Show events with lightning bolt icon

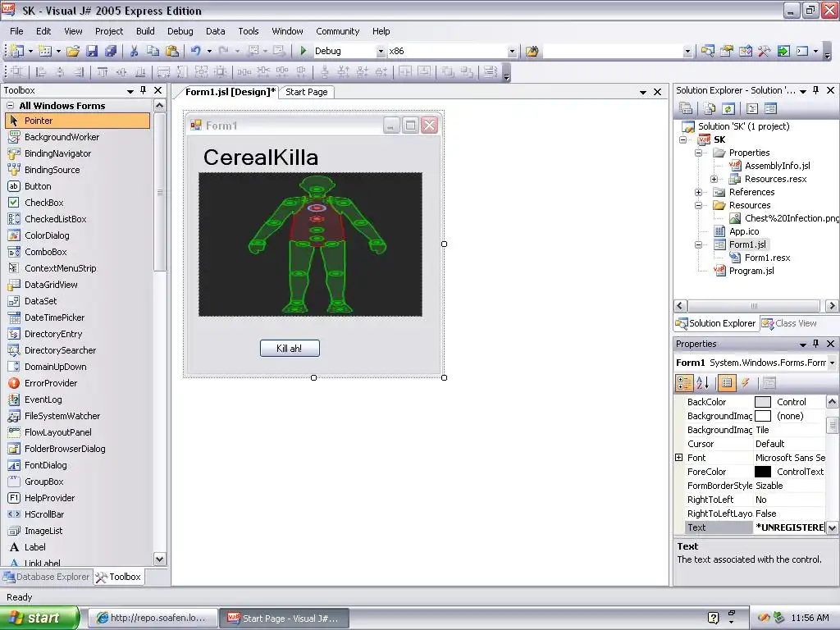point(745,382)
